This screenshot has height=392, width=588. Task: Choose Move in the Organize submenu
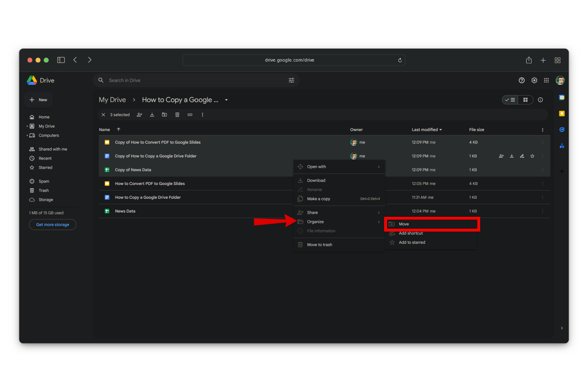click(404, 224)
